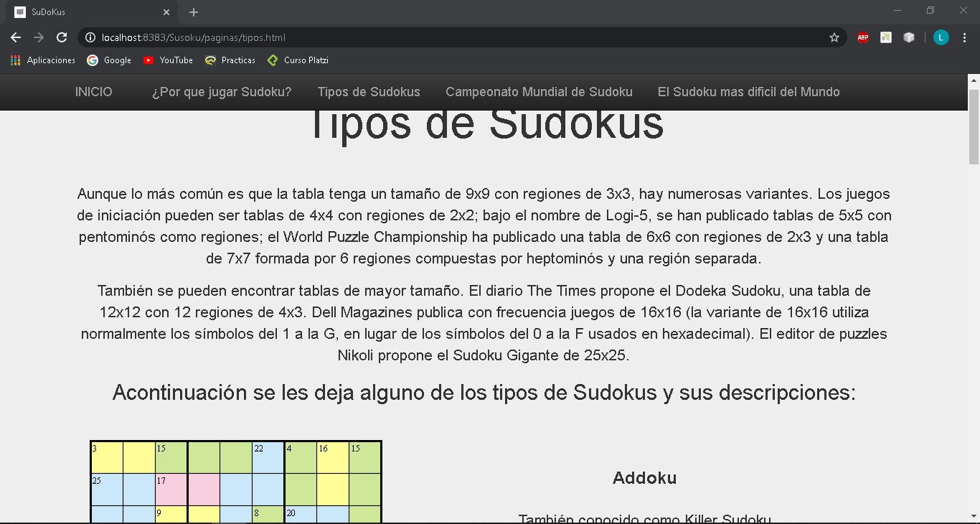980x524 pixels.
Task: Open the "¿Por que jugar Sudoku?" link
Action: tap(220, 92)
